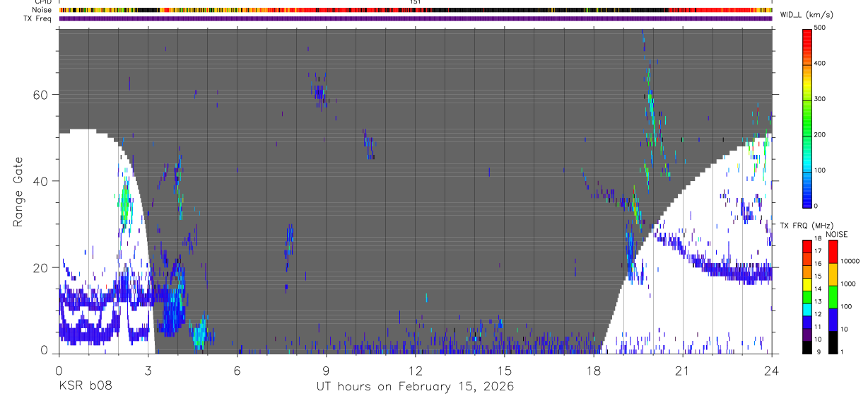868x401 pixels.
Task: Select 'UT hours on February 15, 2026' axis title
Action: (416, 387)
